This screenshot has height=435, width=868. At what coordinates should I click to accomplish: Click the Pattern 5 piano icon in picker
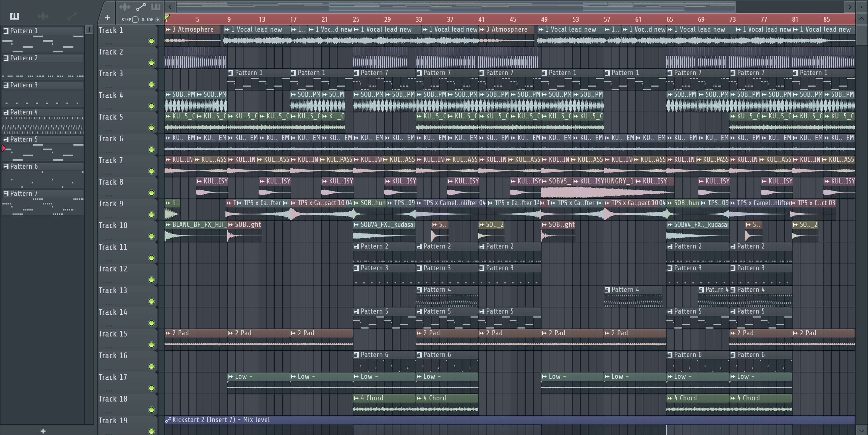coord(6,139)
